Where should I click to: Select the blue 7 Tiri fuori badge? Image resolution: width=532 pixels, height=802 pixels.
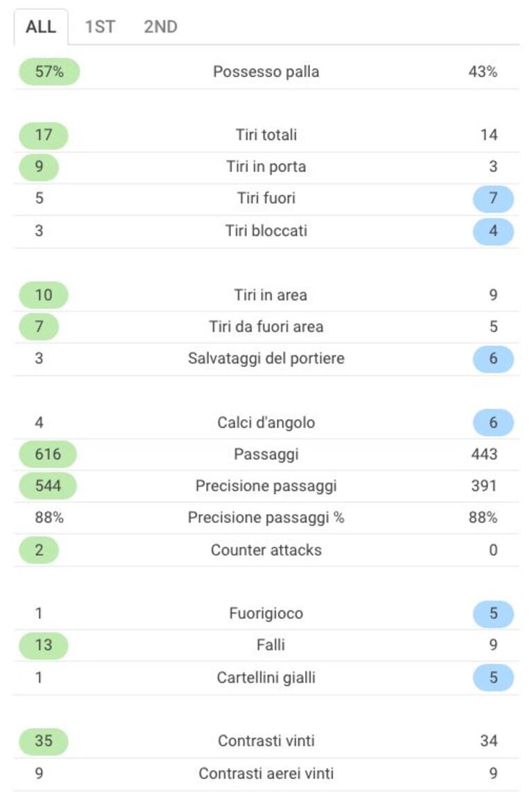pyautogui.click(x=493, y=198)
